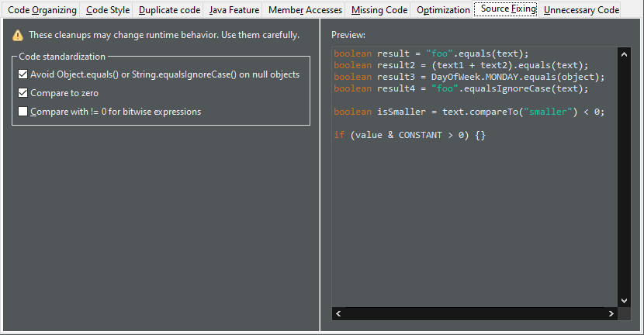Viewport: 644px width, 335px height.
Task: Disable the Compare to zero checkbox
Action: (23, 93)
